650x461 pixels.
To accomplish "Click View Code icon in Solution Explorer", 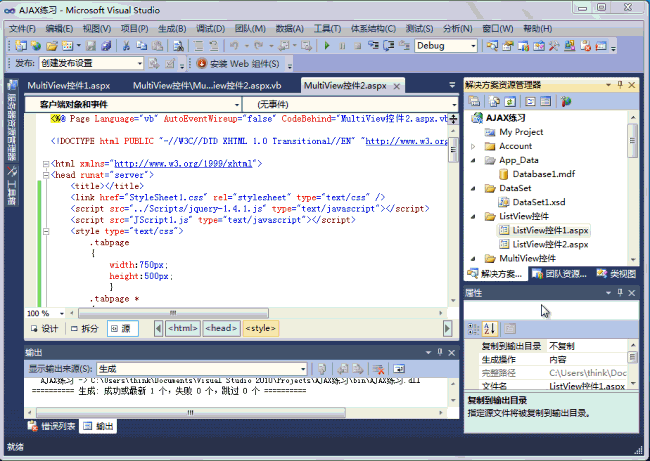I will (x=530, y=101).
